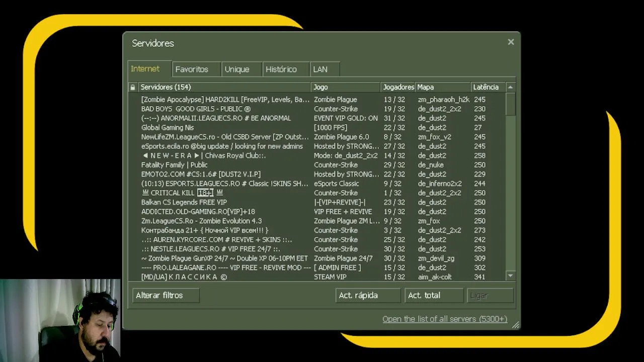Select the eSports.ecila.ro server
This screenshot has width=644, height=362.
pos(317,146)
